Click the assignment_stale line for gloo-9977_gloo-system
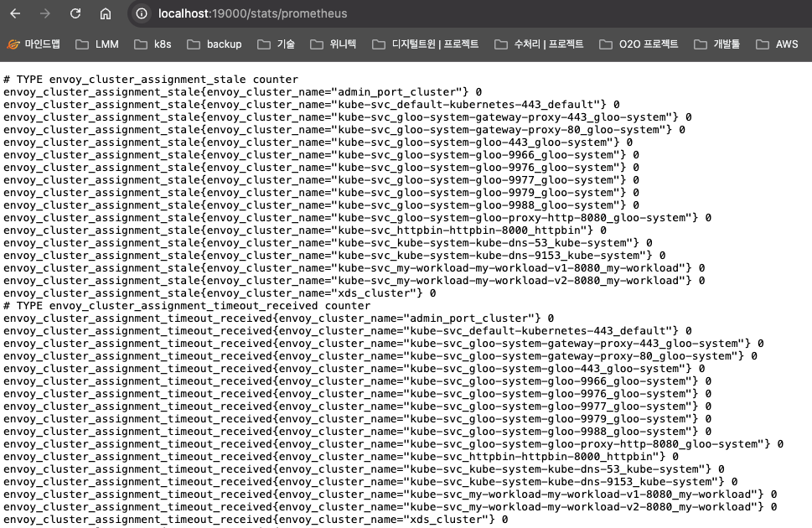 click(x=321, y=180)
